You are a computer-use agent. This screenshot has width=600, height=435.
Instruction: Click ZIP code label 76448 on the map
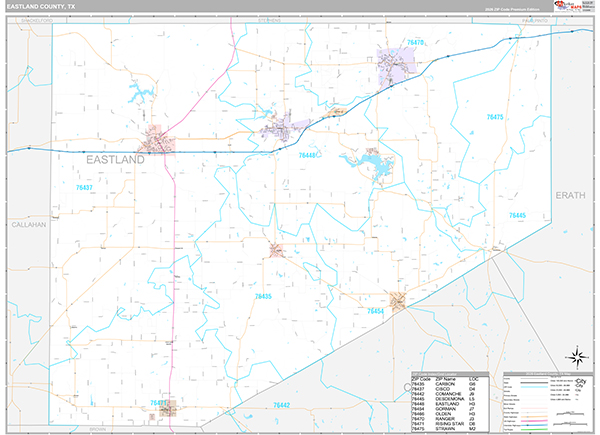tap(307, 155)
